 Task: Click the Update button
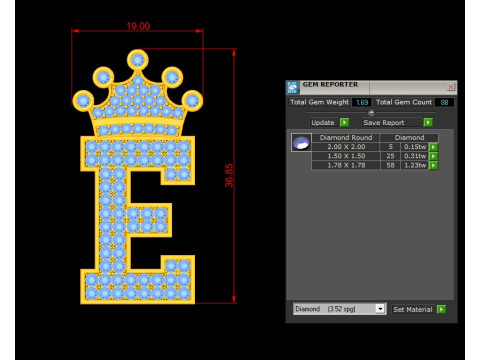[322, 123]
